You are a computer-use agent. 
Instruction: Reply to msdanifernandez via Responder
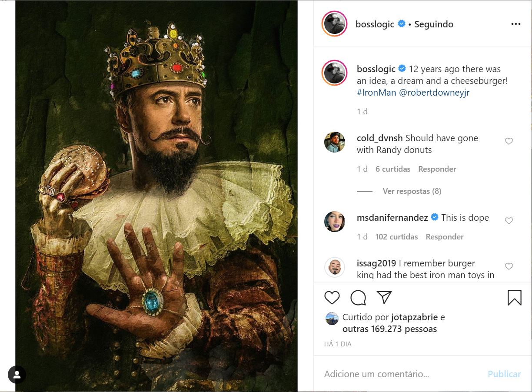click(x=444, y=237)
